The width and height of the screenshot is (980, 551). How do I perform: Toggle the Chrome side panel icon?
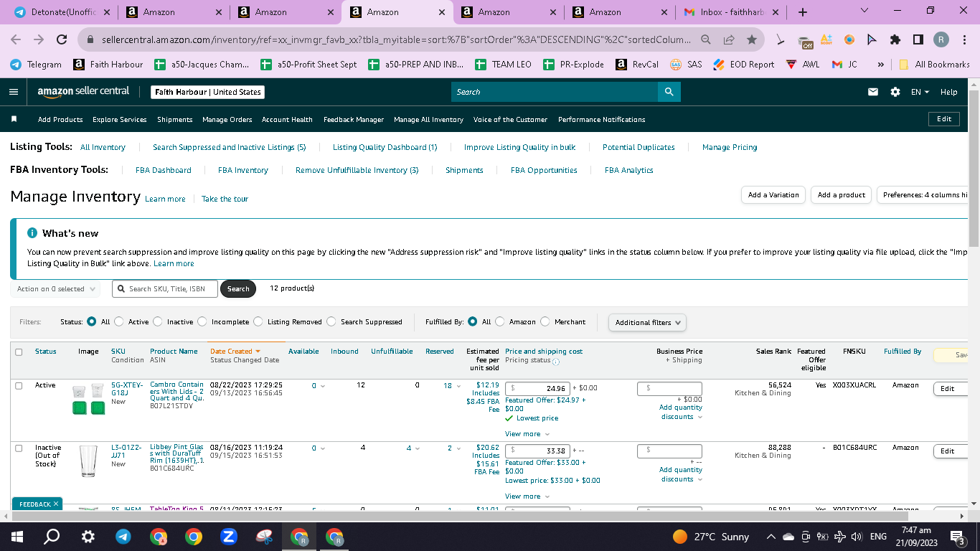click(918, 40)
